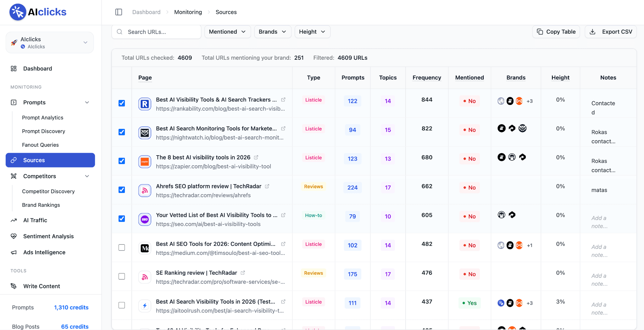
Task: Click the Medium favicon icon
Action: (145, 248)
